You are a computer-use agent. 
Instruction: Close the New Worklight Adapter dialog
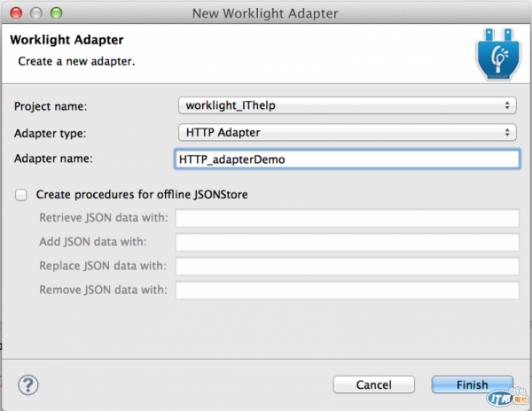click(x=16, y=13)
